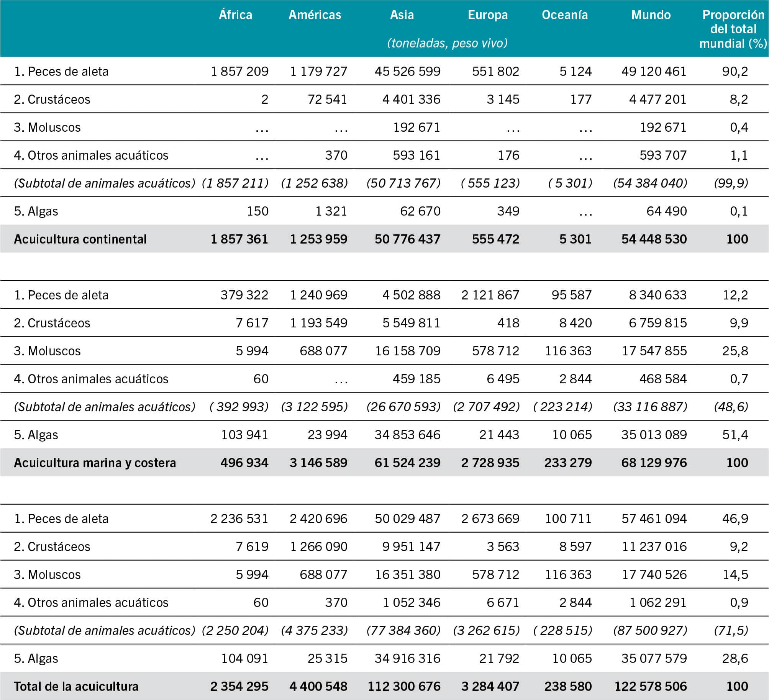Click the África column header

(235, 15)
